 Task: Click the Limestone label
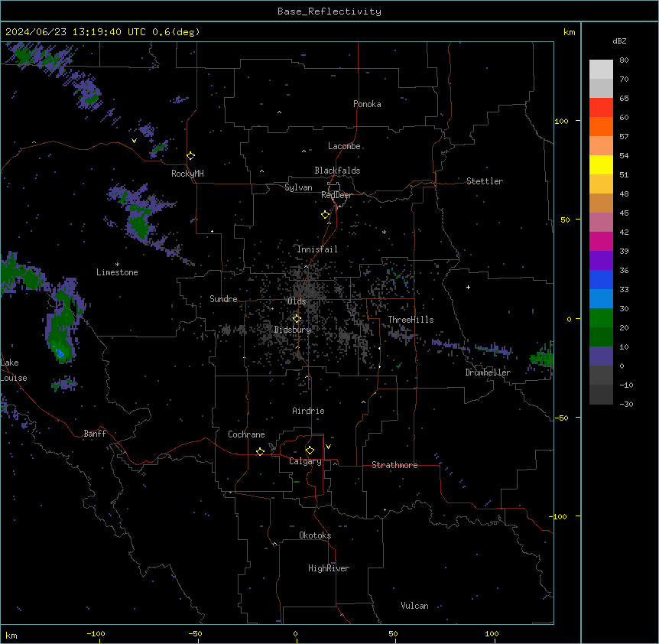(117, 272)
